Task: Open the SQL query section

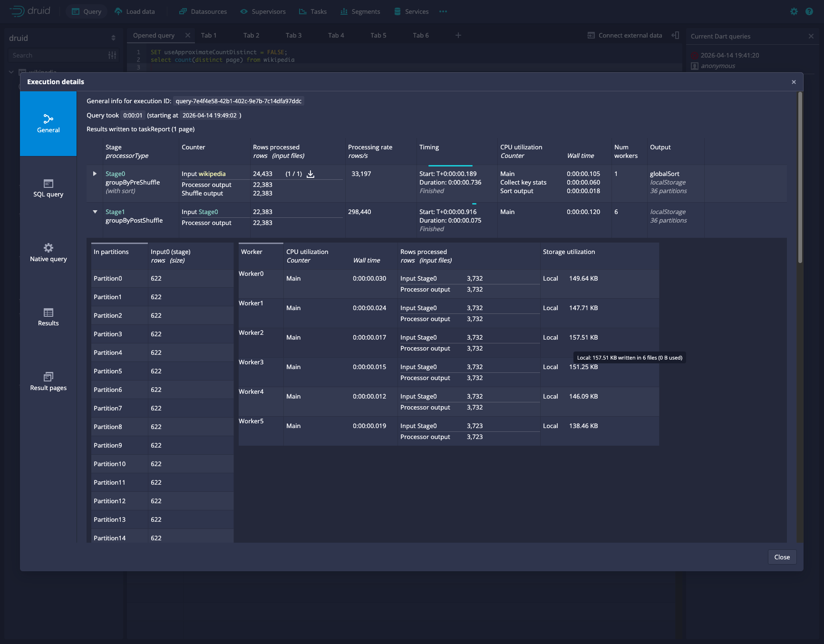Action: (48, 188)
